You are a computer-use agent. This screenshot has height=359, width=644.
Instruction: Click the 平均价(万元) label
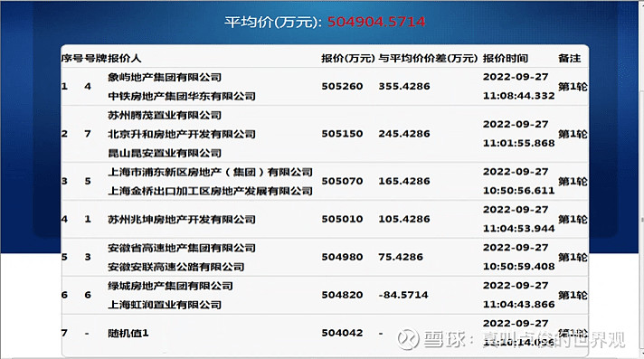273,23
